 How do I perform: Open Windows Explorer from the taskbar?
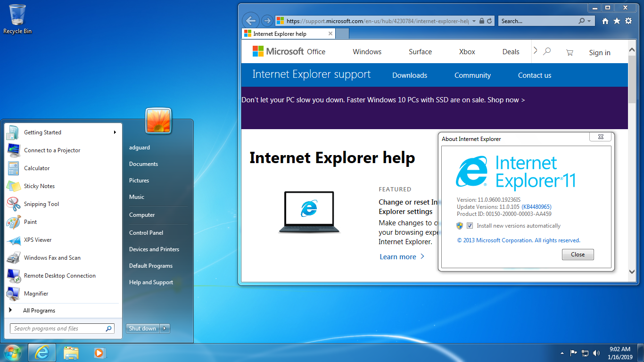pos(71,353)
